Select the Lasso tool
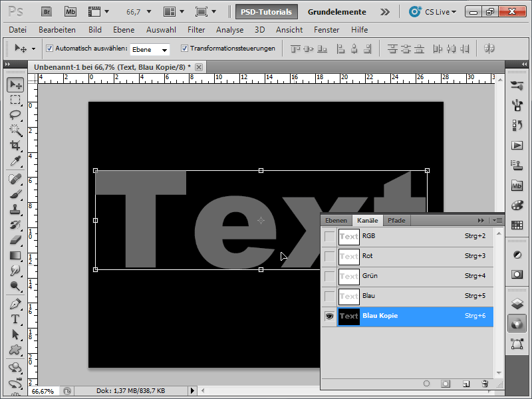532x399 pixels. click(x=15, y=114)
